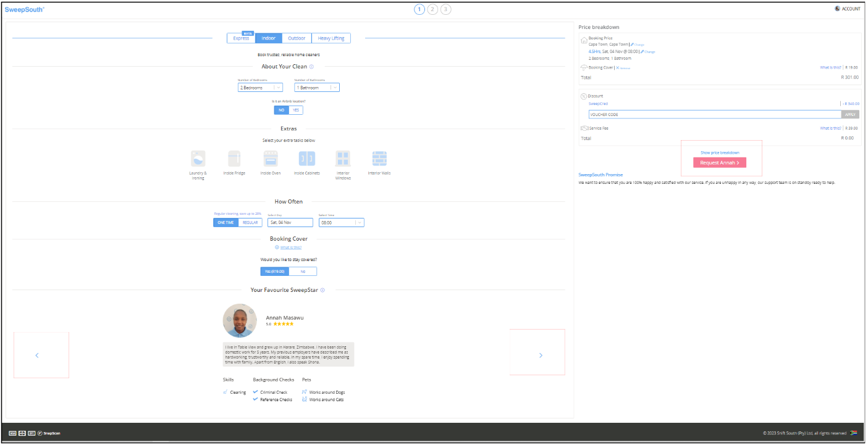Open the Select Time 08:00 dropdown
Screen dimensions: 868x445
(342, 222)
